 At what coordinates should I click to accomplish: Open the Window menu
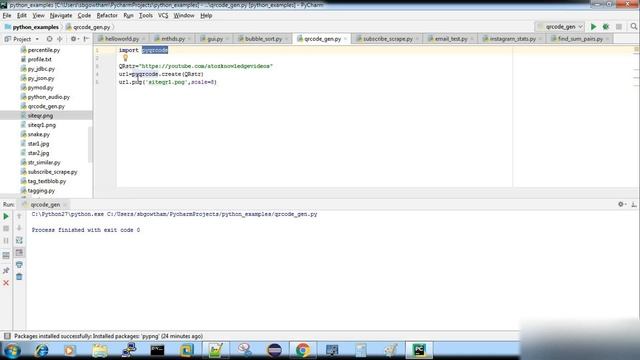point(184,16)
